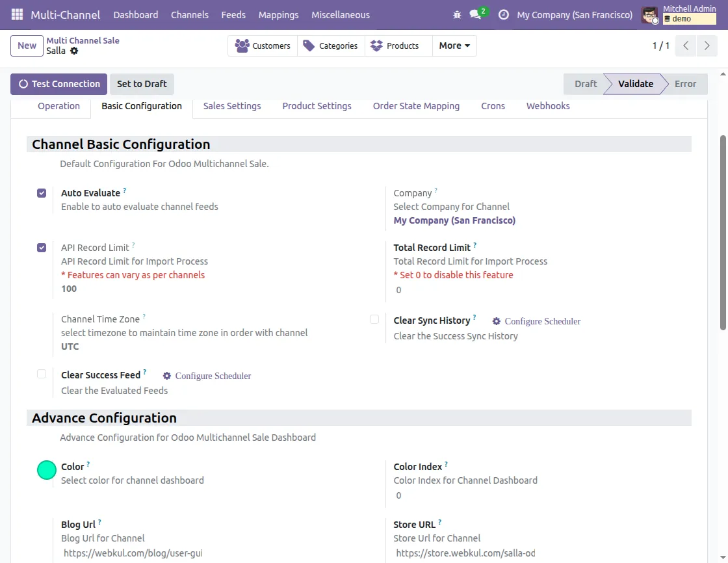728x563 pixels.
Task: Open the apps grid menu icon
Action: 17,14
